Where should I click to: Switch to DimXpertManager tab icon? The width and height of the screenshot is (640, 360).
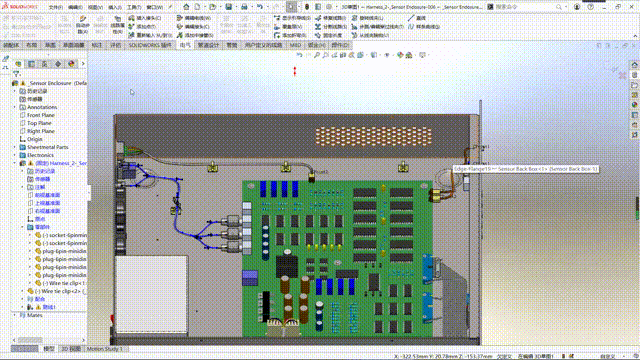[x=58, y=64]
